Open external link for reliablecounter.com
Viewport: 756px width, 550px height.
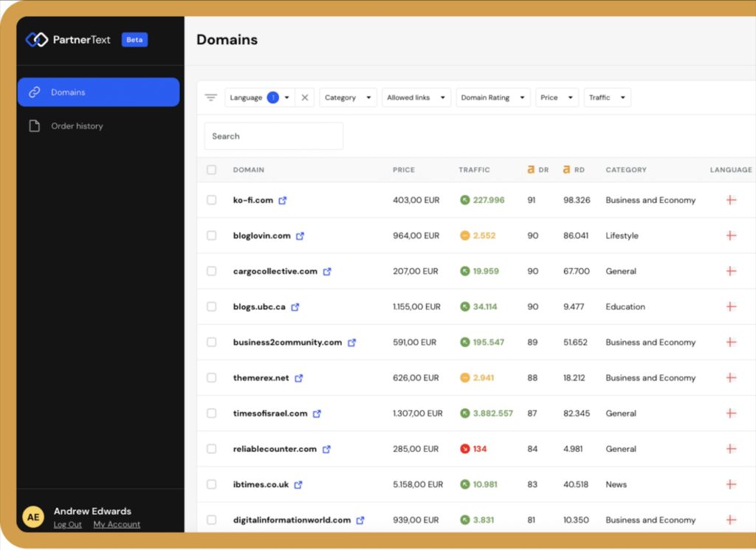click(326, 450)
